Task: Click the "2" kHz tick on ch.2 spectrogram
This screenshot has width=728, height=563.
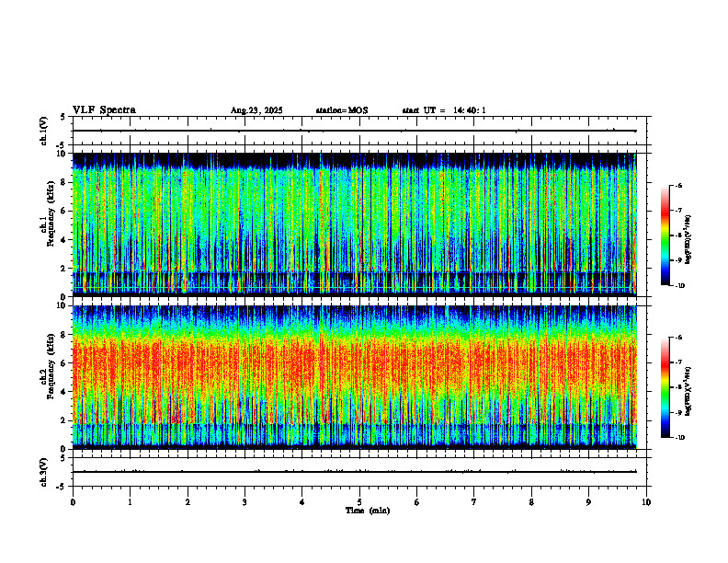Action: tap(63, 420)
